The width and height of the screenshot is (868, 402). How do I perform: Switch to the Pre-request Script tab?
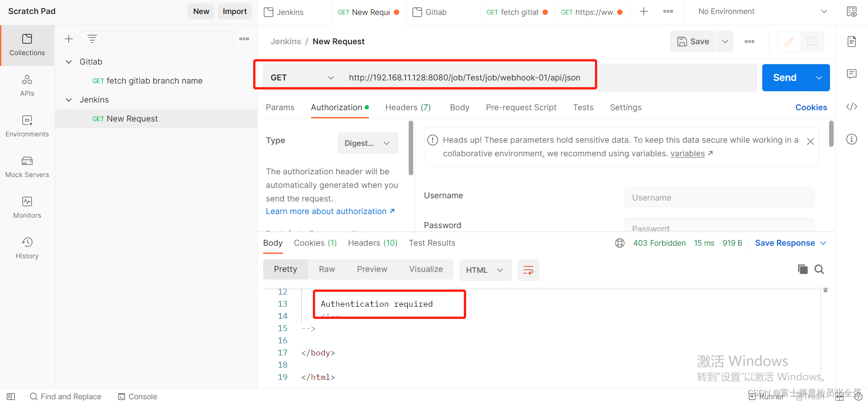tap(521, 108)
